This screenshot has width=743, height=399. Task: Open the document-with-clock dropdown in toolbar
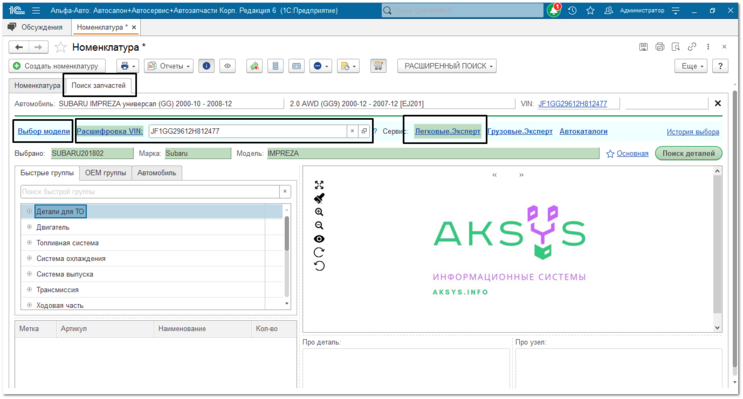click(348, 66)
